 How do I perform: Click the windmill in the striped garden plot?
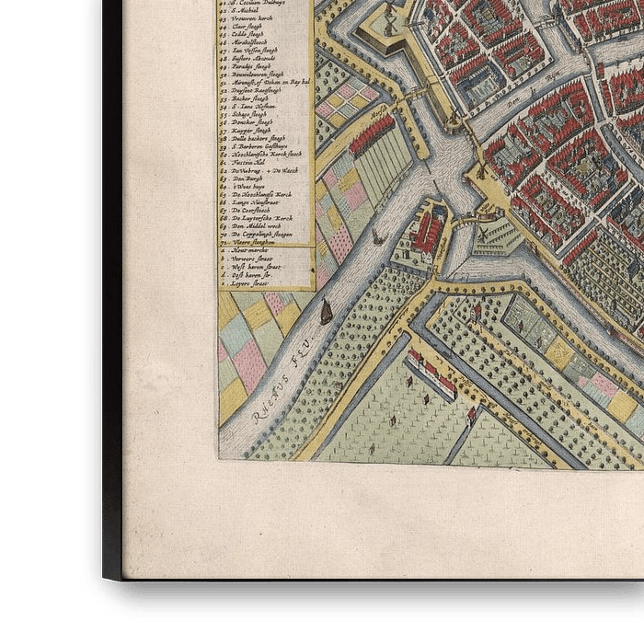pyautogui.click(x=479, y=233)
